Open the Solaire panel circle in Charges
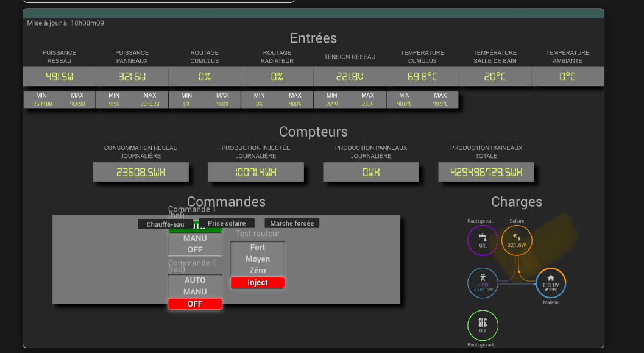The image size is (644, 353). click(x=517, y=240)
